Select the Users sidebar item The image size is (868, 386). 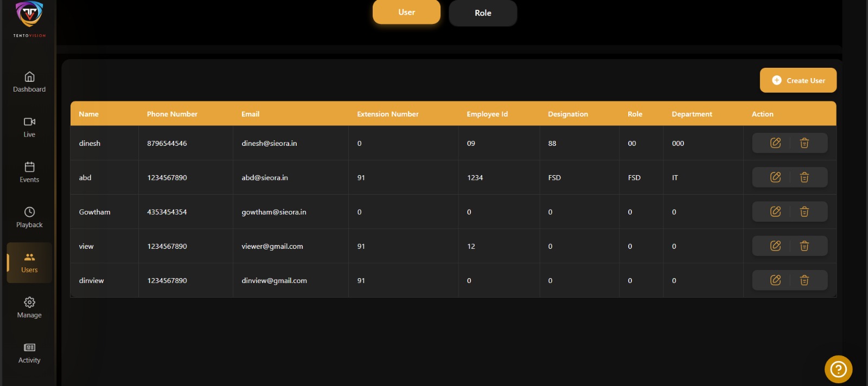click(29, 262)
